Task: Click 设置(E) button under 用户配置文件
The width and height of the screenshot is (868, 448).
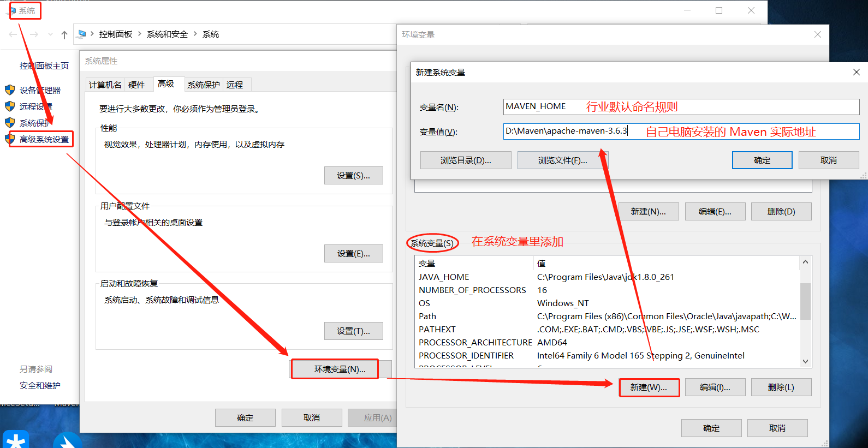Action: [x=353, y=253]
